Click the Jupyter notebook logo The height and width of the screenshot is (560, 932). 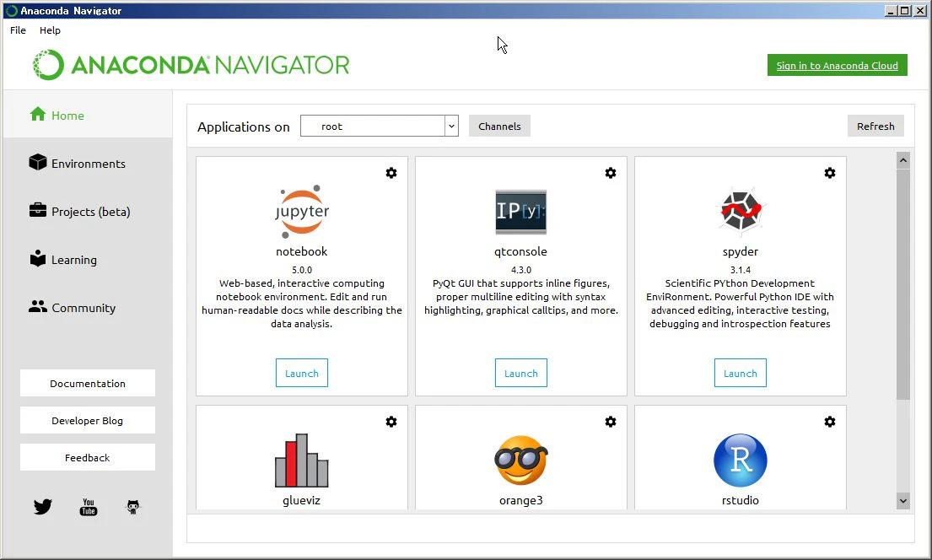302,211
